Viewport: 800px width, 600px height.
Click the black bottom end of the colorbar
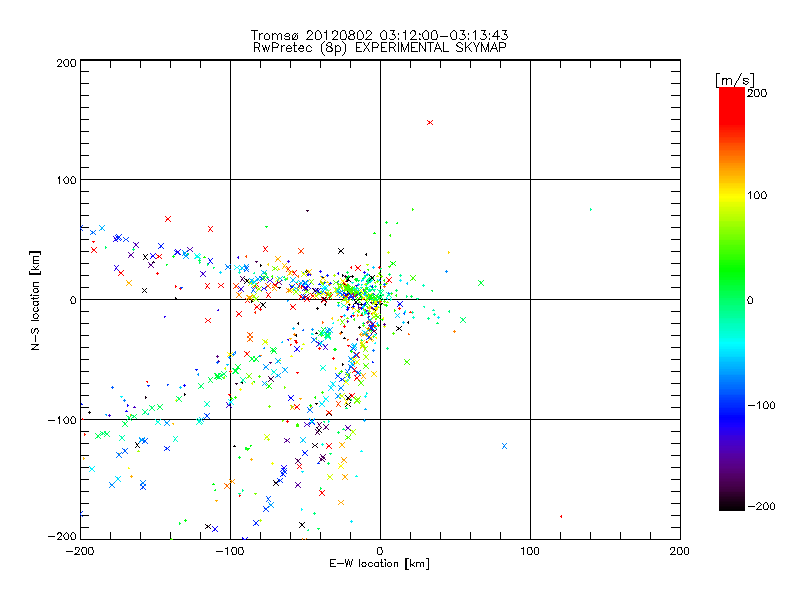(x=731, y=506)
